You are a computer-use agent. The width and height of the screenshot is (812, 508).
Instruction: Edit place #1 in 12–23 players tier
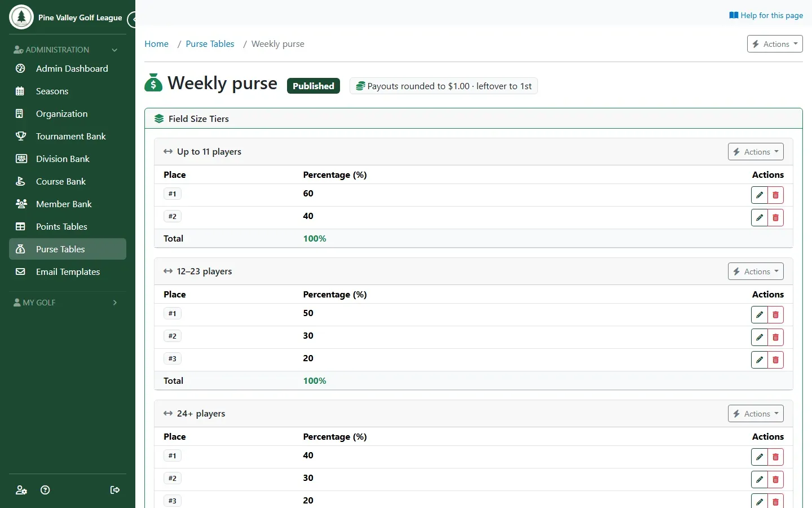pyautogui.click(x=760, y=315)
